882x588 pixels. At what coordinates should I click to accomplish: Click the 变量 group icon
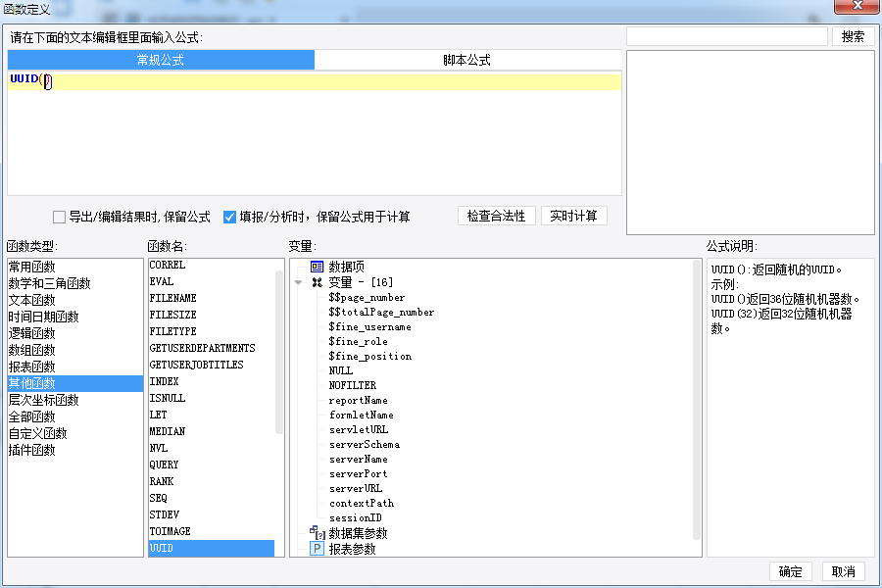click(x=318, y=282)
